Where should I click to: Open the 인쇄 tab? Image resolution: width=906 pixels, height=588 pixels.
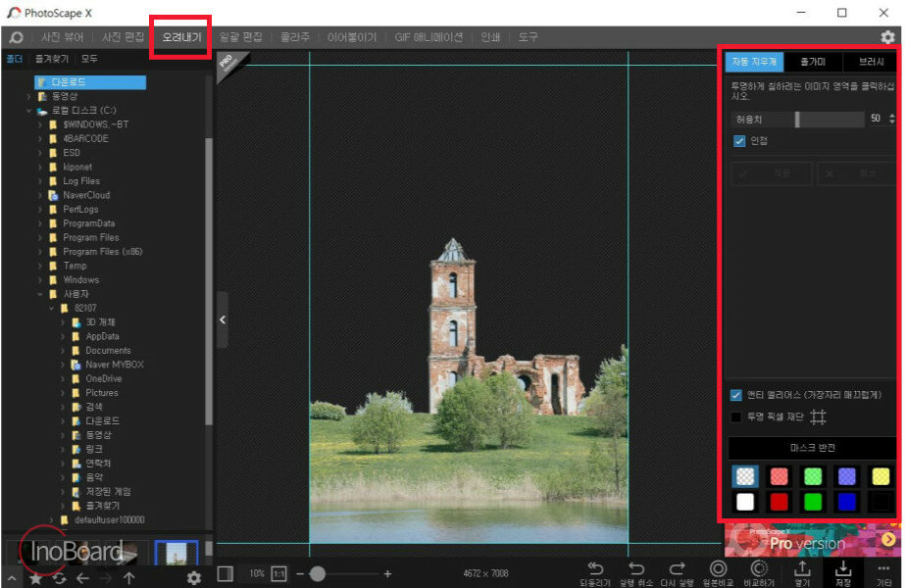coord(490,37)
